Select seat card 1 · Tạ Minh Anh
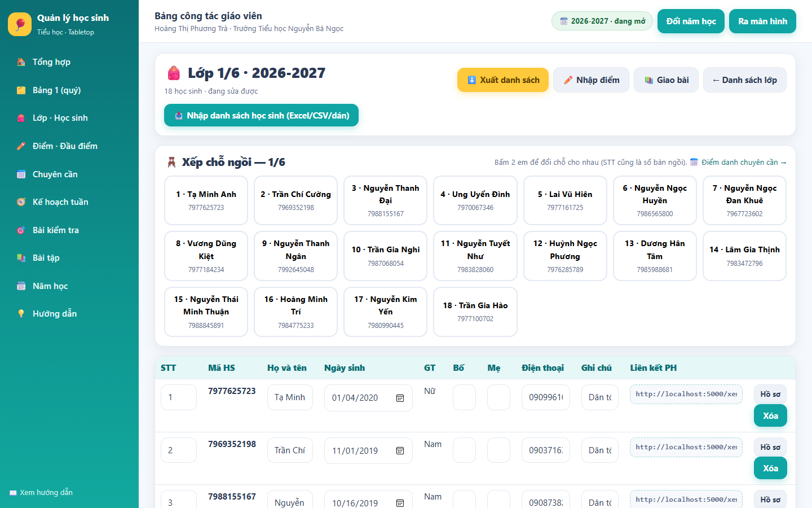The width and height of the screenshot is (812, 508). tap(206, 200)
